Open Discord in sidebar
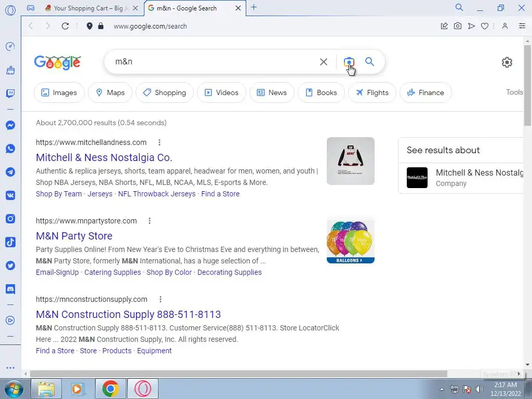This screenshot has width=532, height=399. [x=10, y=289]
